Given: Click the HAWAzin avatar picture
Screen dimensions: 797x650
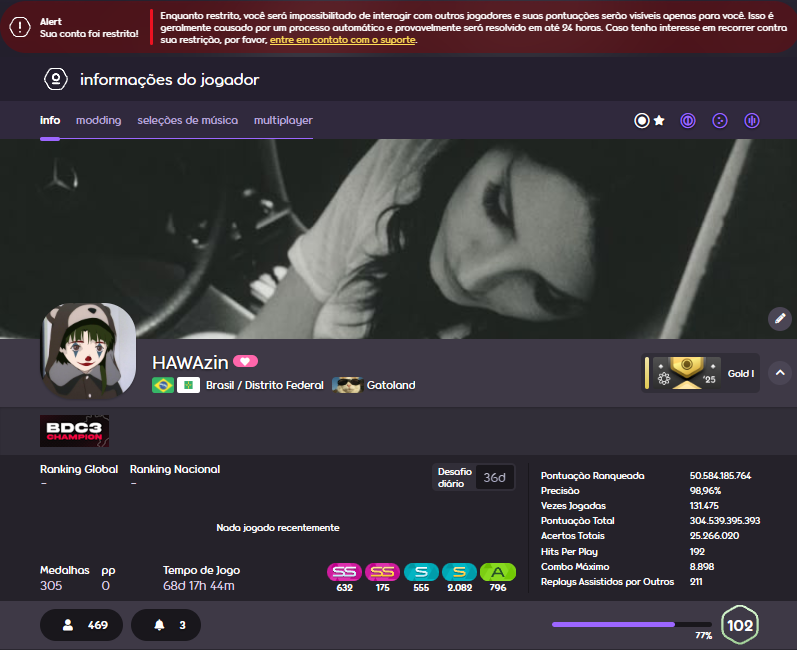Looking at the screenshot, I should (88, 351).
